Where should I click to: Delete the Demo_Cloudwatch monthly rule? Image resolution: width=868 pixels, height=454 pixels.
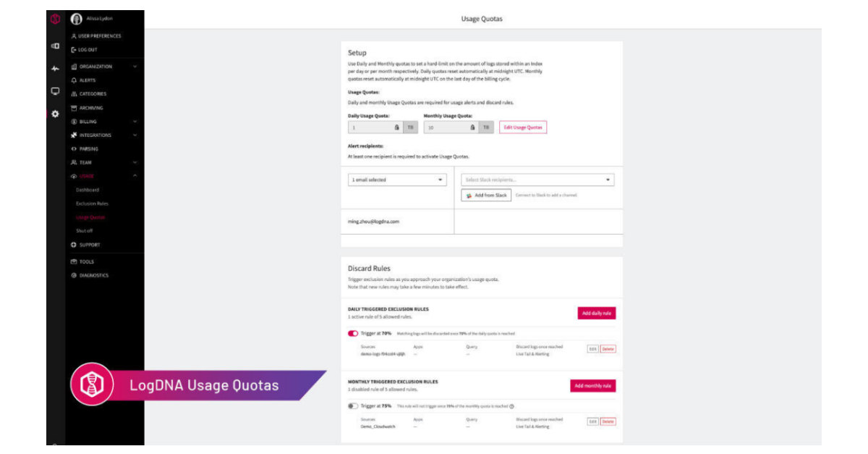point(608,421)
